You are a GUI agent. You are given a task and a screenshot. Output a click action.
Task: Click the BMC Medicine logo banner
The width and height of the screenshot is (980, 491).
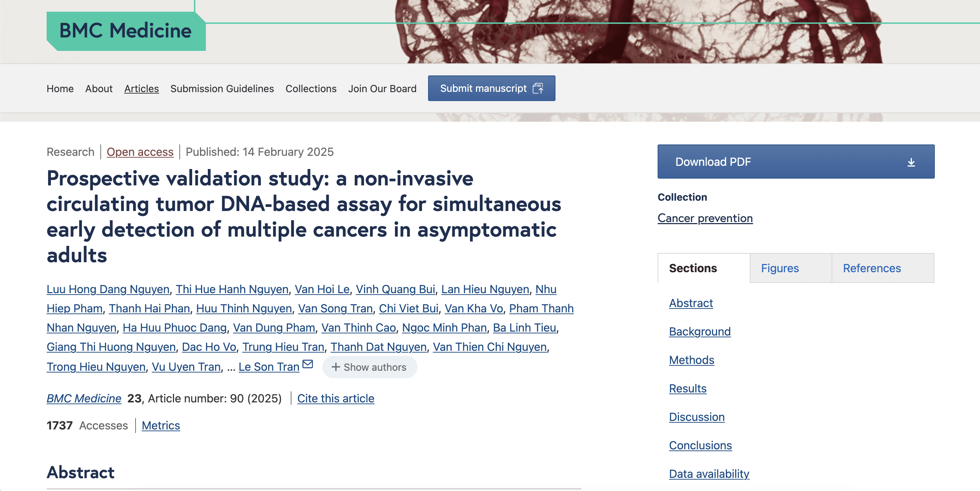click(126, 31)
